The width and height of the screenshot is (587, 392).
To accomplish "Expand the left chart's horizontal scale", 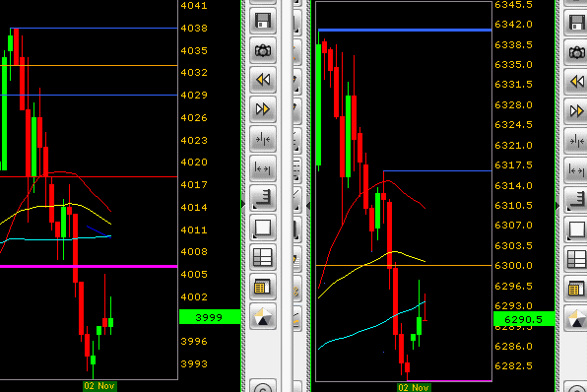I will (263, 168).
